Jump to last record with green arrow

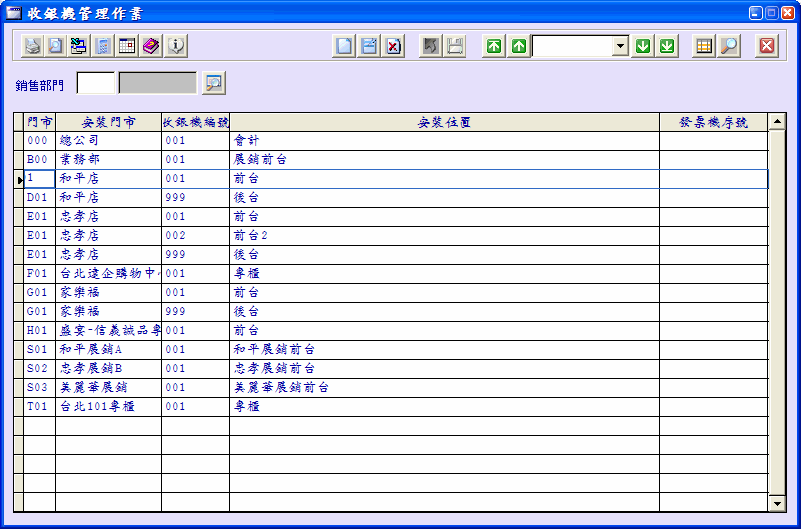[667, 46]
